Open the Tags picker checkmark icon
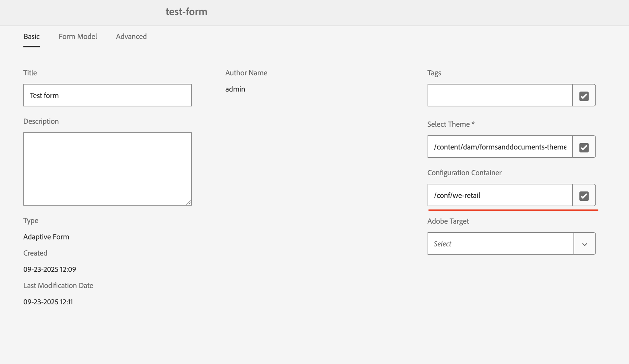 click(x=584, y=96)
